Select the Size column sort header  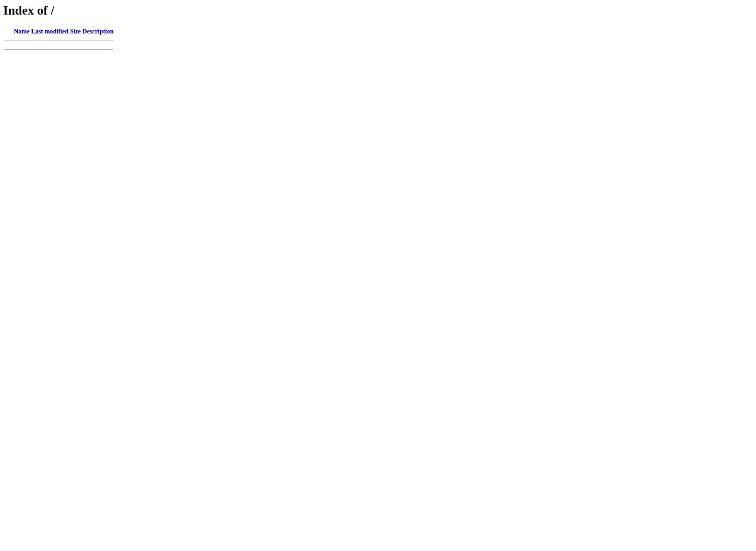(x=75, y=32)
